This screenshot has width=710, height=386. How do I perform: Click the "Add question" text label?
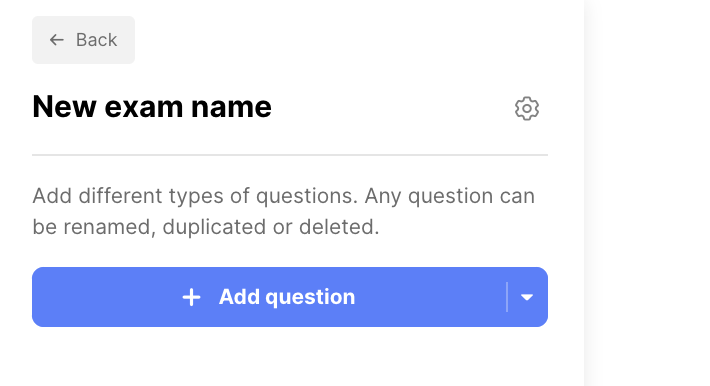coord(287,297)
